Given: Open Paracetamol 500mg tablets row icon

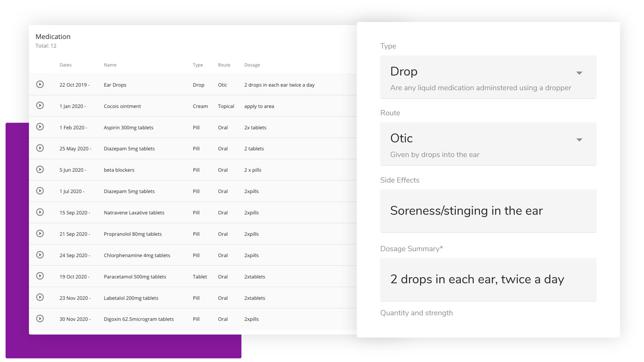Looking at the screenshot, I should click(x=40, y=276).
